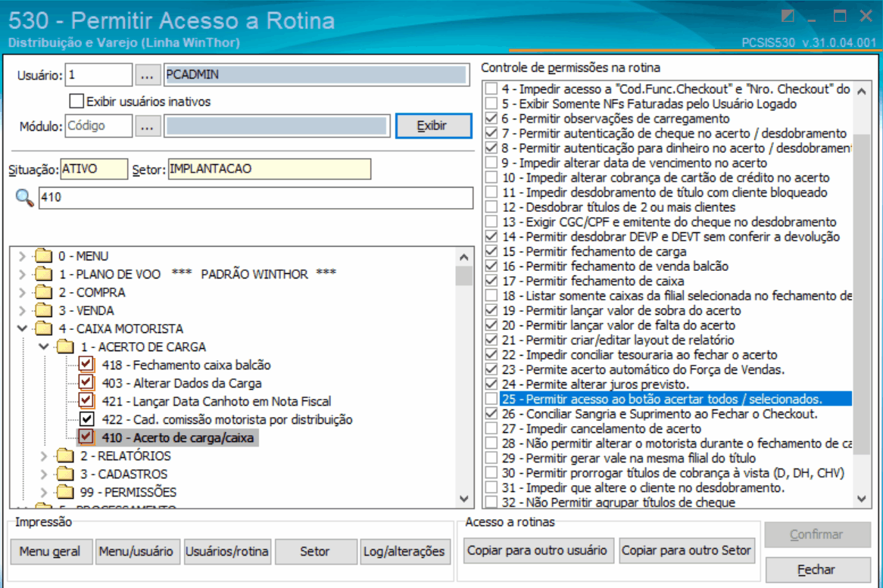883x588 pixels.
Task: Select permission text '31 - Impedir que altere o cliente'
Action: point(643,488)
